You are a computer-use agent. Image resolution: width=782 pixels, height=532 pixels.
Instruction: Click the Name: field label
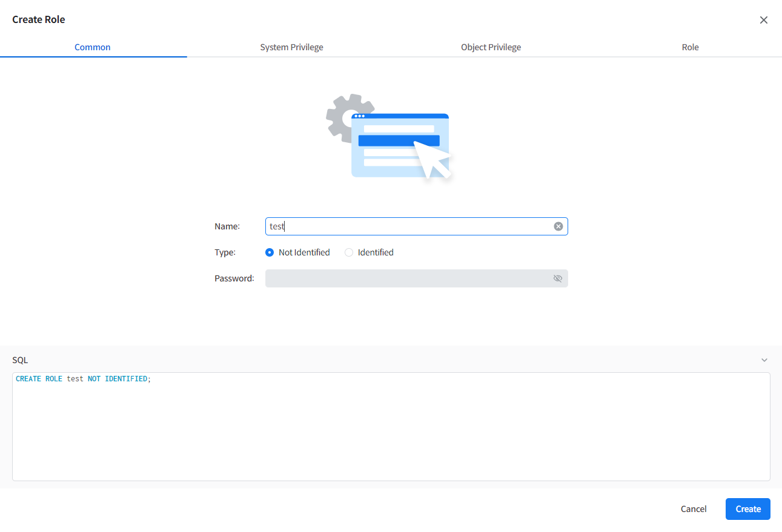[227, 226]
